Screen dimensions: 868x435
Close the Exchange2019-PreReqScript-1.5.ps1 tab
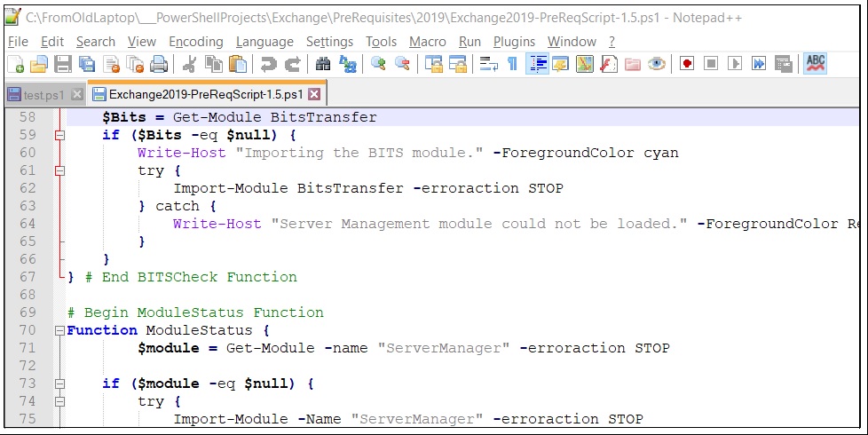(314, 94)
